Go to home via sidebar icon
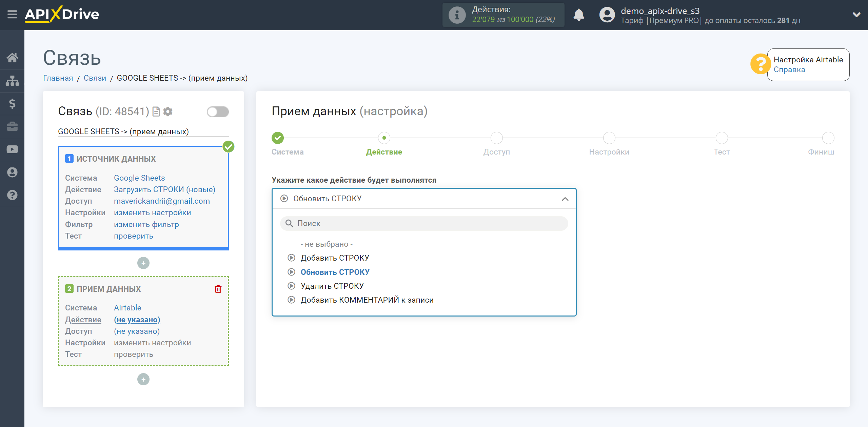The width and height of the screenshot is (868, 427). click(12, 58)
